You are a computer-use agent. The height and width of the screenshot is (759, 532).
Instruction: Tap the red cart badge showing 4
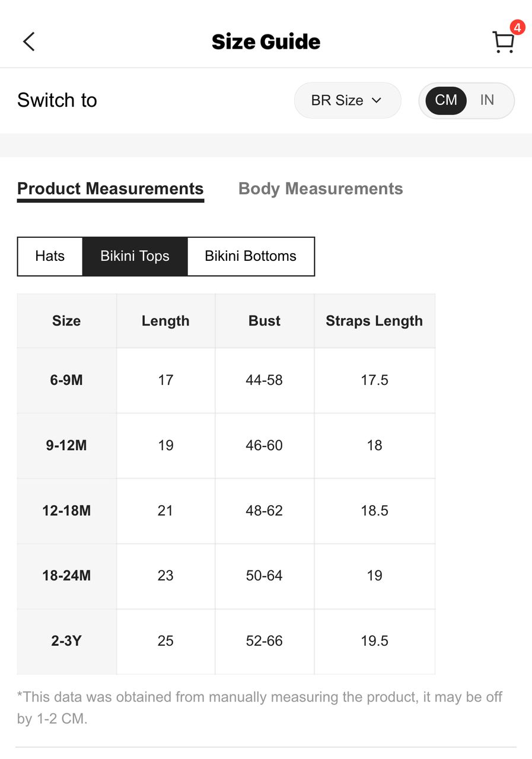517,27
